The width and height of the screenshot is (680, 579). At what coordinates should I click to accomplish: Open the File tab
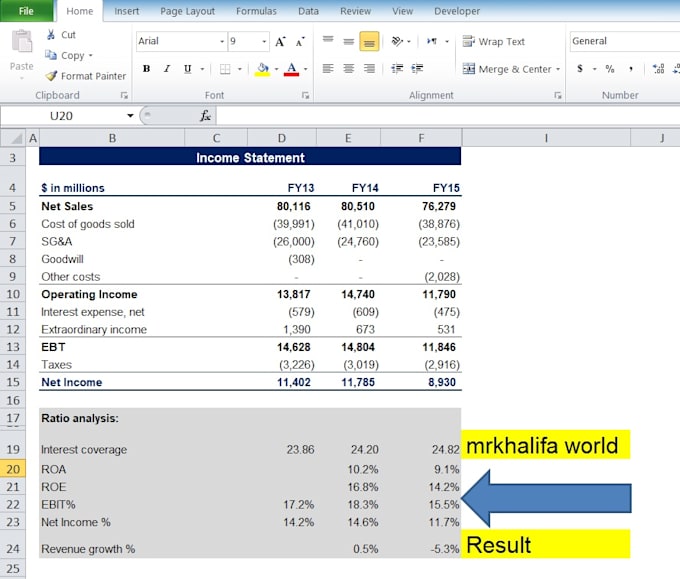click(26, 11)
